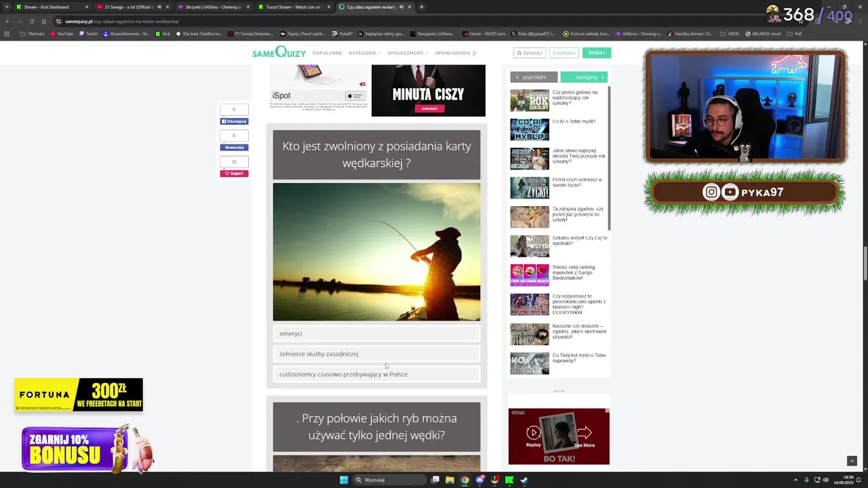Select answer cudzoziemcy czasowo przebywający w Polsce

[x=376, y=374]
